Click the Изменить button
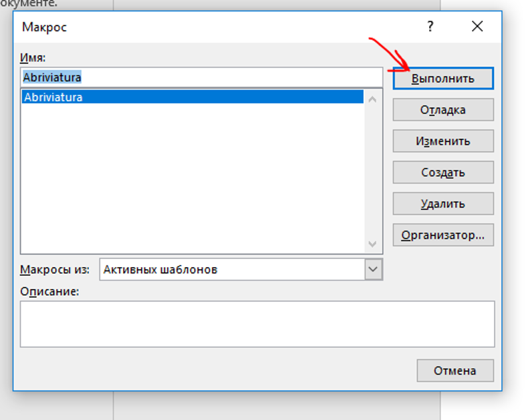530x420 pixels. coord(443,141)
